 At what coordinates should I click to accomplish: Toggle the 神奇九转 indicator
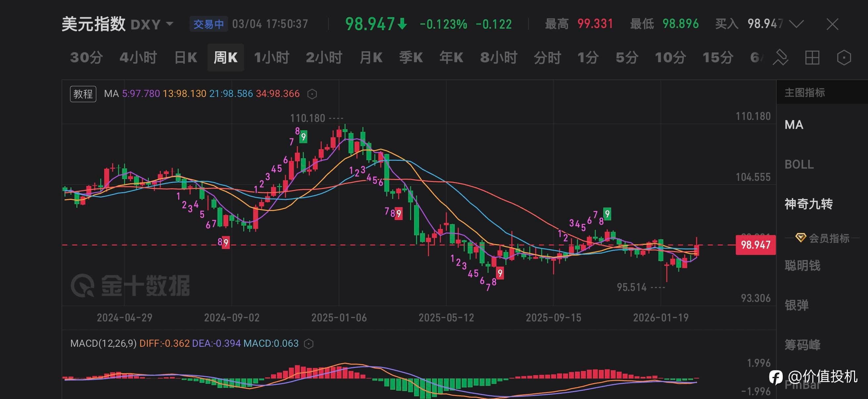click(x=808, y=204)
